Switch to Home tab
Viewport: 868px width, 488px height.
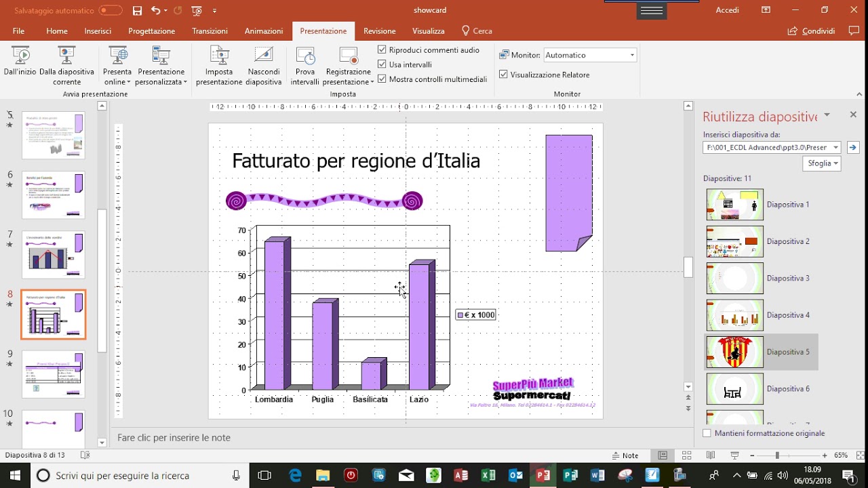click(57, 31)
